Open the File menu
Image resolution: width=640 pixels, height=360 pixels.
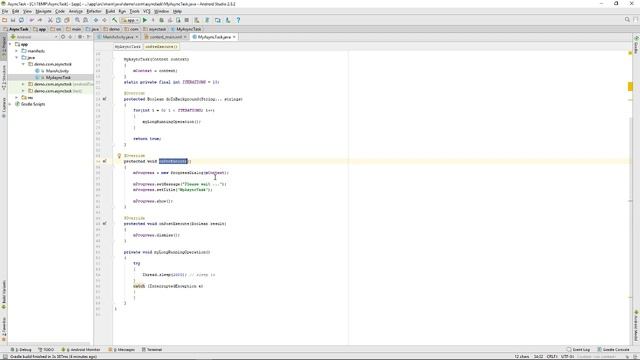coord(5,11)
